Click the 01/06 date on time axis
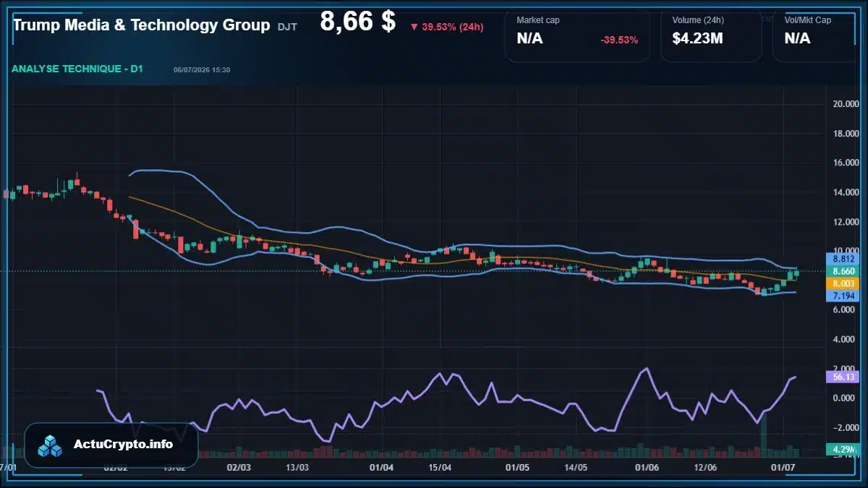The width and height of the screenshot is (868, 488). pyautogui.click(x=646, y=468)
